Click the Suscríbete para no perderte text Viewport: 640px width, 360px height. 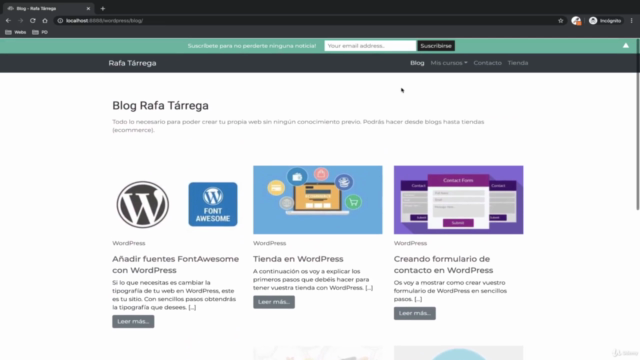252,46
